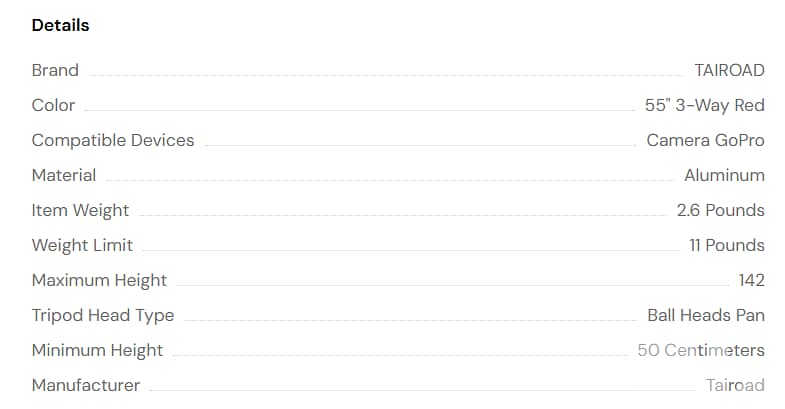Viewport: 785px width, 409px height.
Task: Click the Weight Limit label
Action: (x=82, y=246)
